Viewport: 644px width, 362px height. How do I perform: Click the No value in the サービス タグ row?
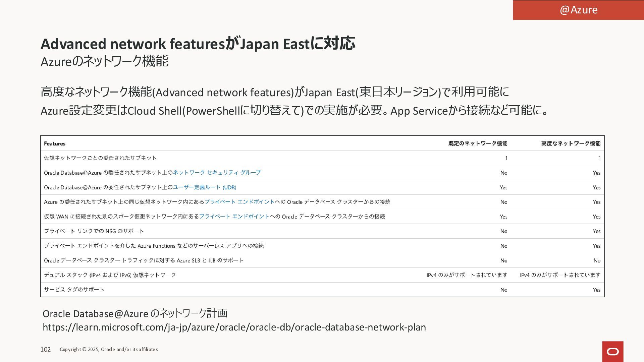click(x=504, y=290)
